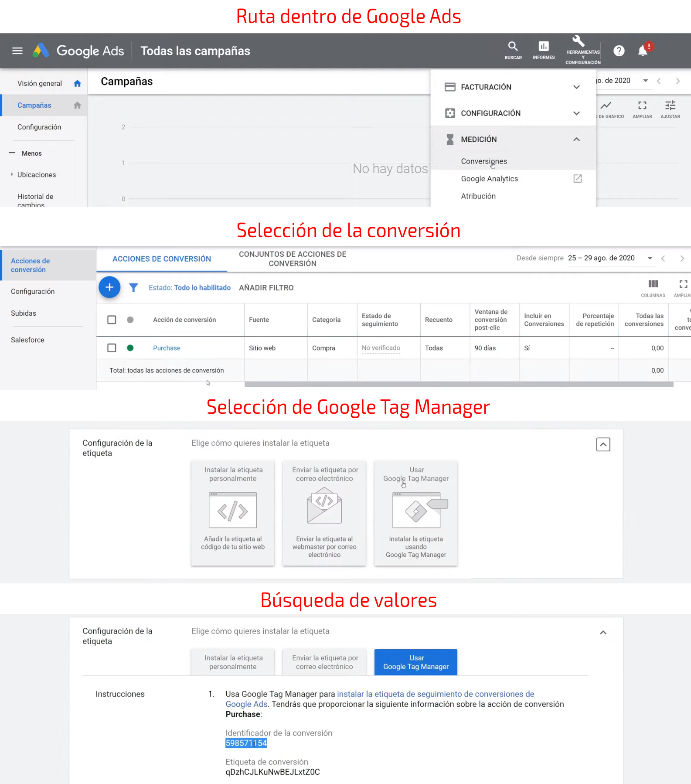Image resolution: width=691 pixels, height=784 pixels.
Task: Click the external link icon by Google Analytics
Action: 578,178
